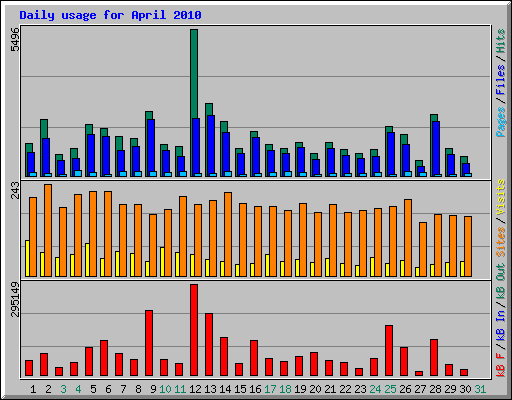Click day label 27 on the axis
The image size is (512, 400).
pyautogui.click(x=420, y=389)
